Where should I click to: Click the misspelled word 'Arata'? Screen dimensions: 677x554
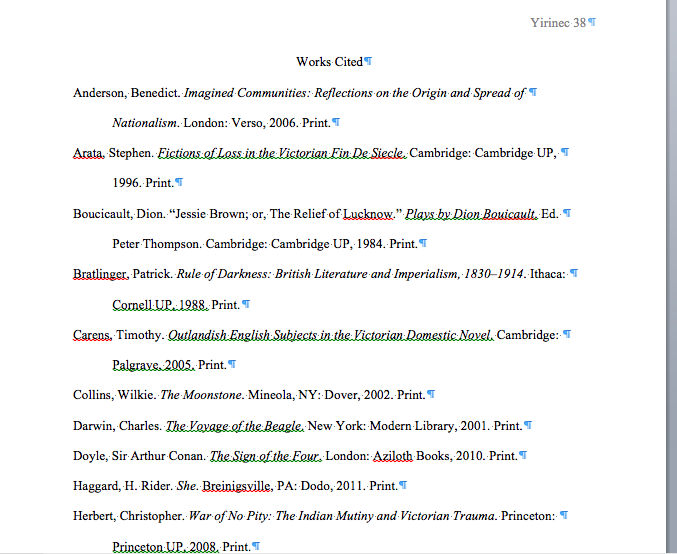pyautogui.click(x=88, y=153)
